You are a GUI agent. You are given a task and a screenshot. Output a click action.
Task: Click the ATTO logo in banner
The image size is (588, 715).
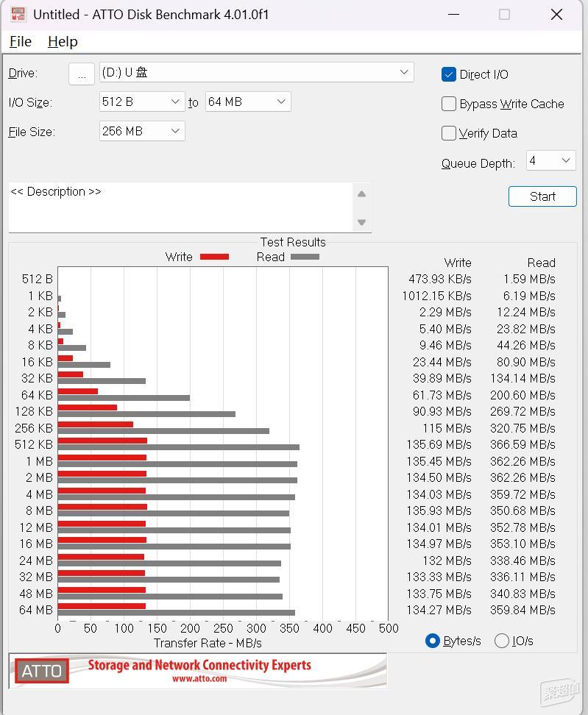pos(41,671)
